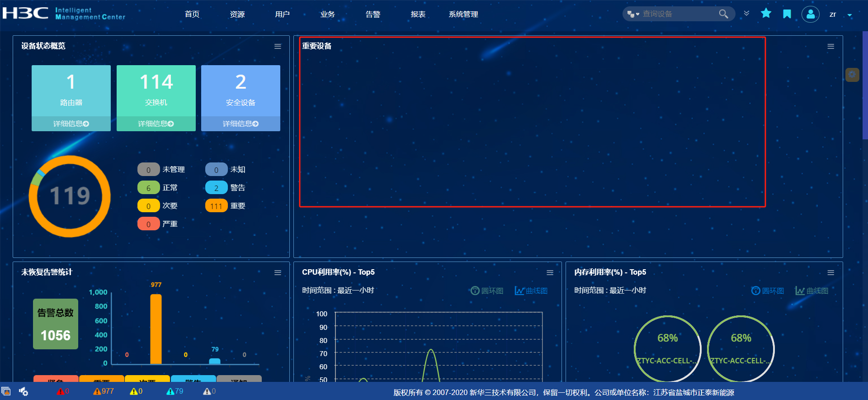Click the 告警总数 1056 box

56,324
